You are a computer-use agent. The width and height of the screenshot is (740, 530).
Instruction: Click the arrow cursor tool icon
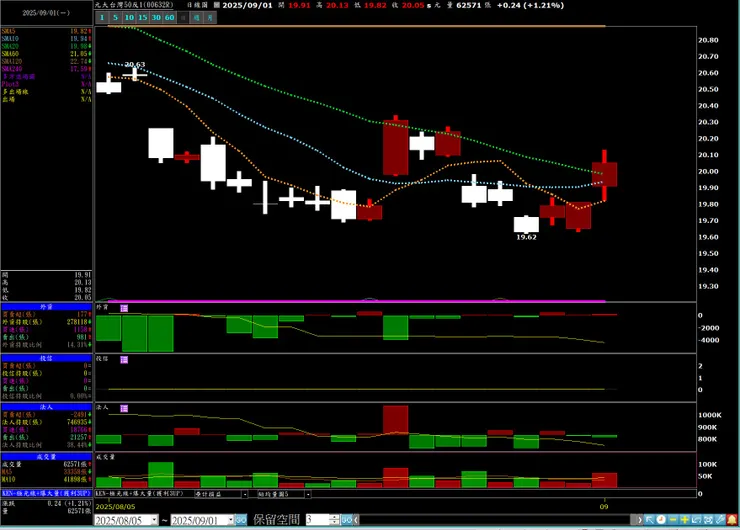coord(649,520)
